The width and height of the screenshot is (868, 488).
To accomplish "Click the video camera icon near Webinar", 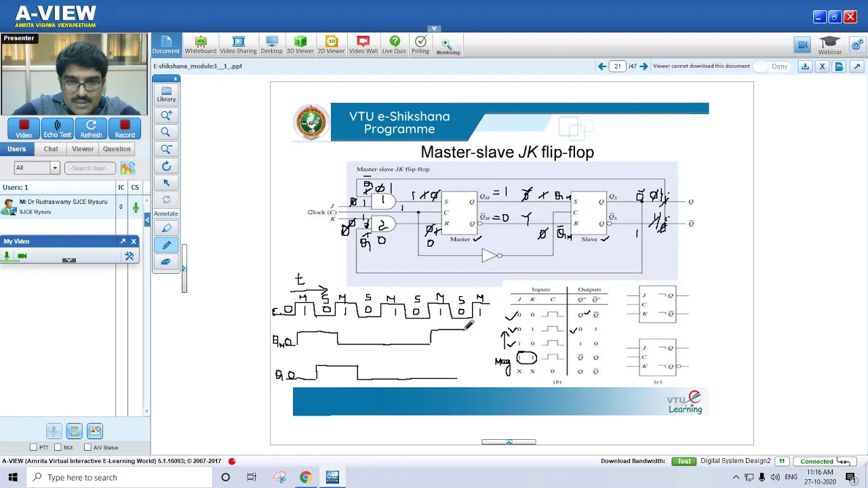I will pos(802,45).
